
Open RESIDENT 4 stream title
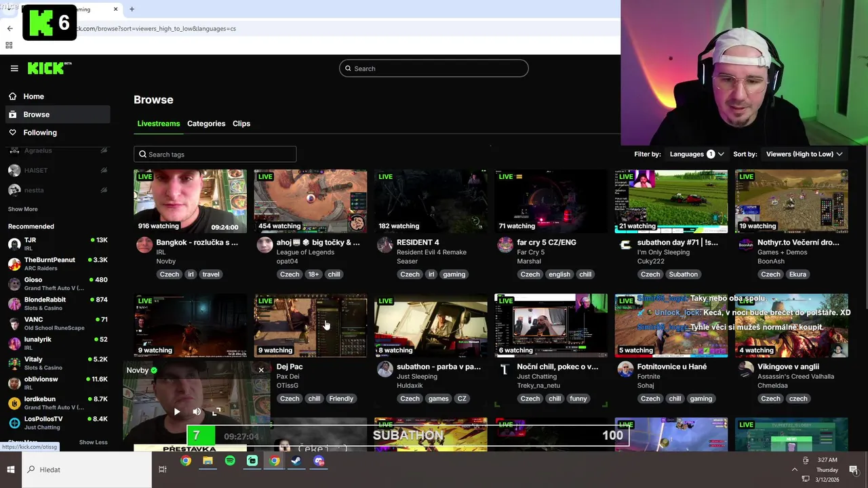tap(418, 242)
